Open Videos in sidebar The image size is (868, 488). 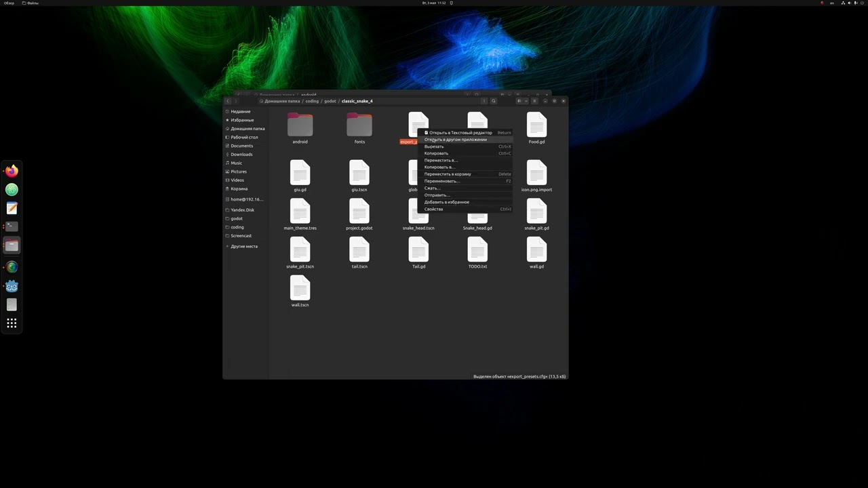pyautogui.click(x=245, y=180)
